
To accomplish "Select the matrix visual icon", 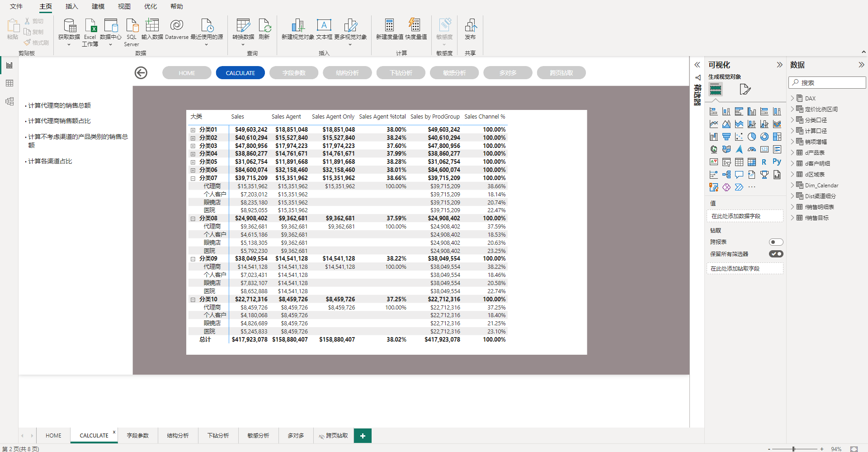I will click(752, 162).
